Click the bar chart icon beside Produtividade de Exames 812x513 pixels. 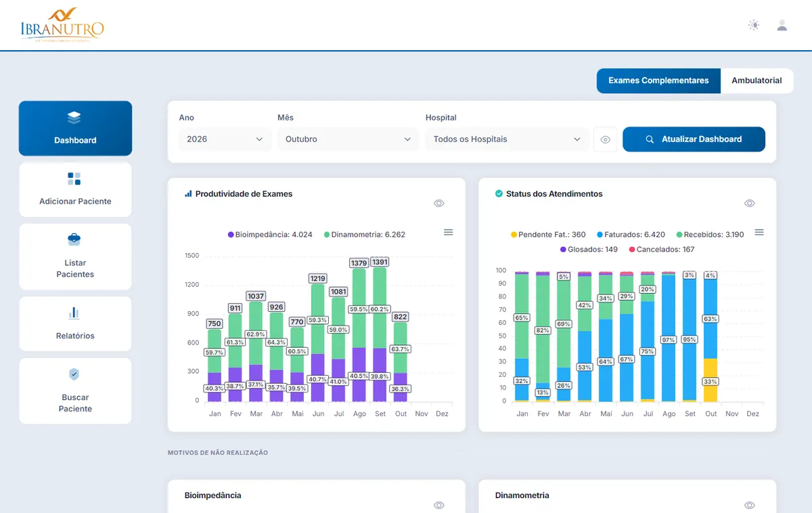(188, 194)
